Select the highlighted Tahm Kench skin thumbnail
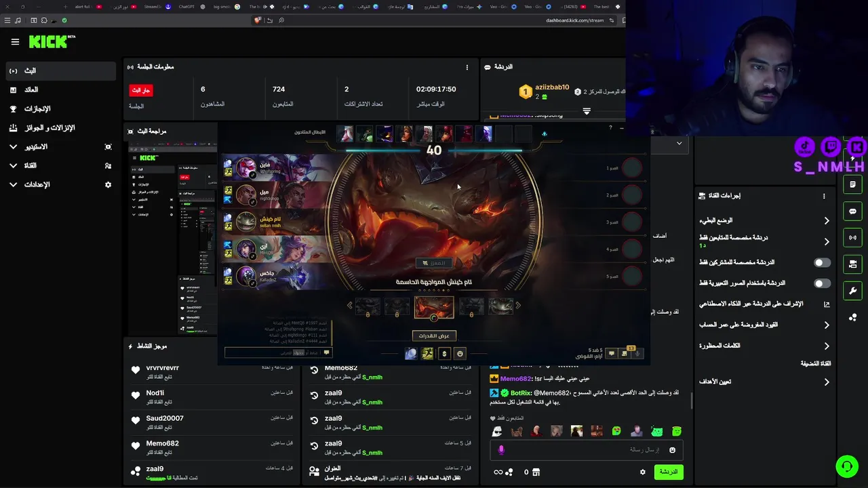 click(434, 308)
